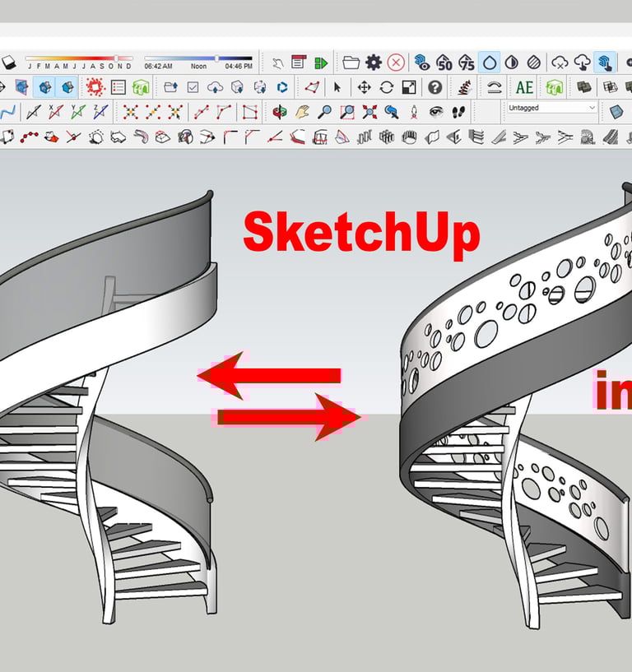Toggle the first highlighted blue house icon
The image size is (632, 672).
click(44, 87)
